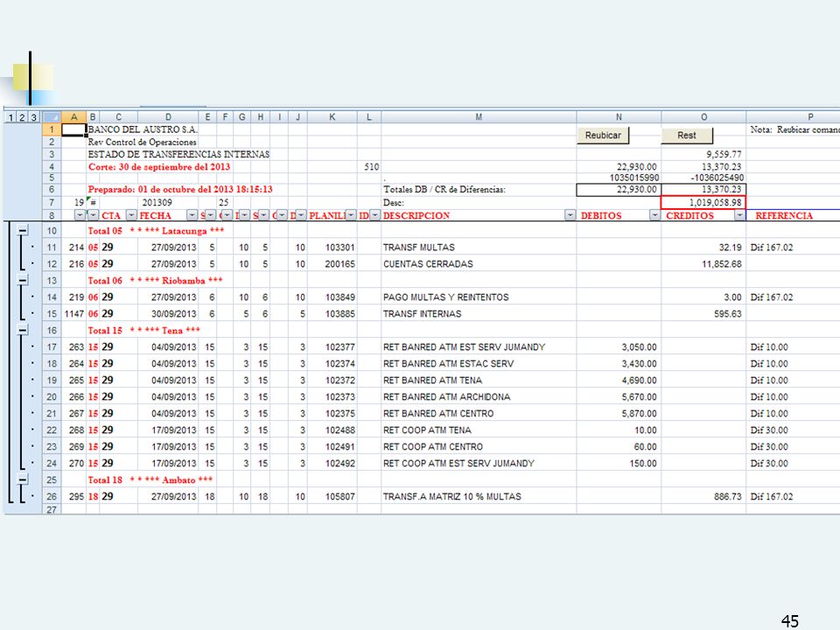Collapse the Total 06 Riobamba group
This screenshot has height=630, width=840.
pyautogui.click(x=23, y=280)
